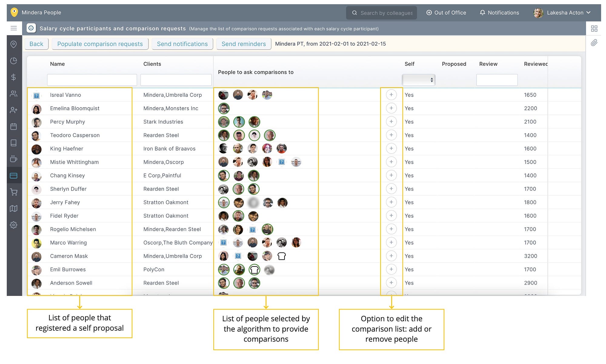Click the shopping cart sidebar icon
The height and width of the screenshot is (364, 606).
coord(14,192)
